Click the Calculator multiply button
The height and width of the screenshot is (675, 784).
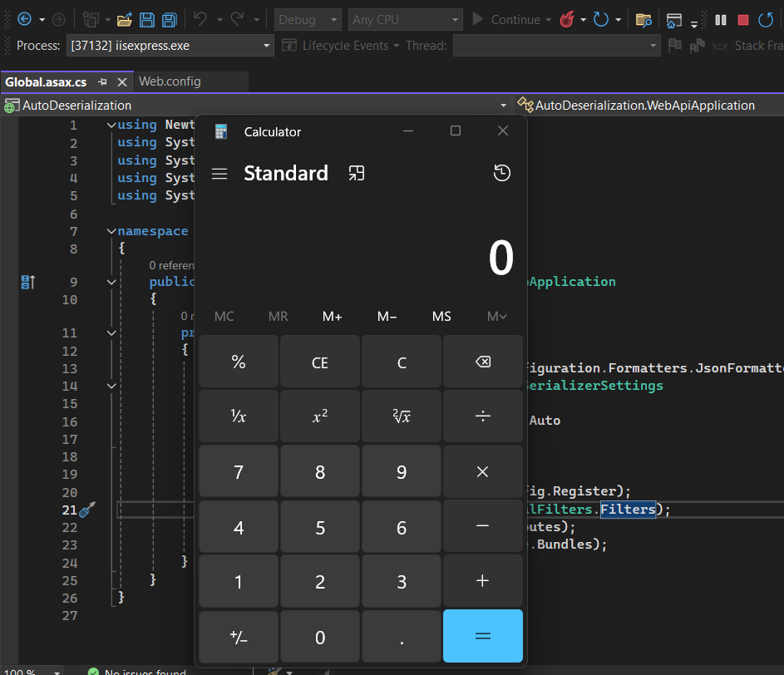[x=483, y=471]
